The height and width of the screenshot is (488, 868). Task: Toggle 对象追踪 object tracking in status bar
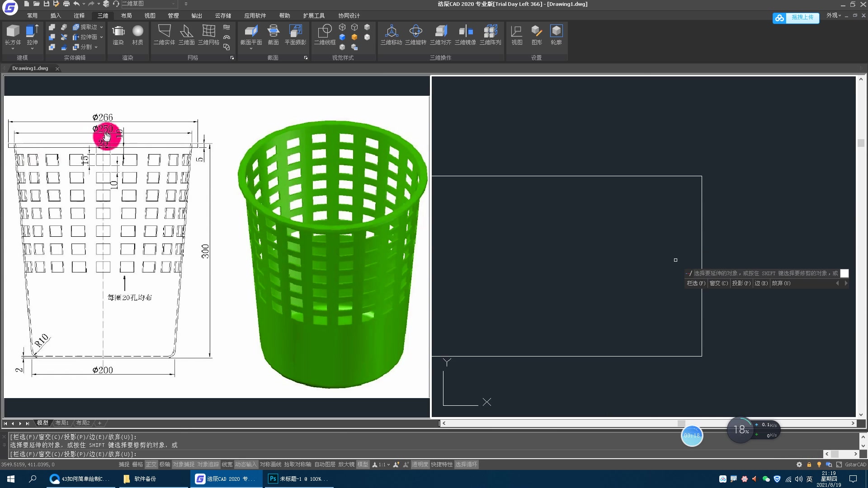point(208,465)
